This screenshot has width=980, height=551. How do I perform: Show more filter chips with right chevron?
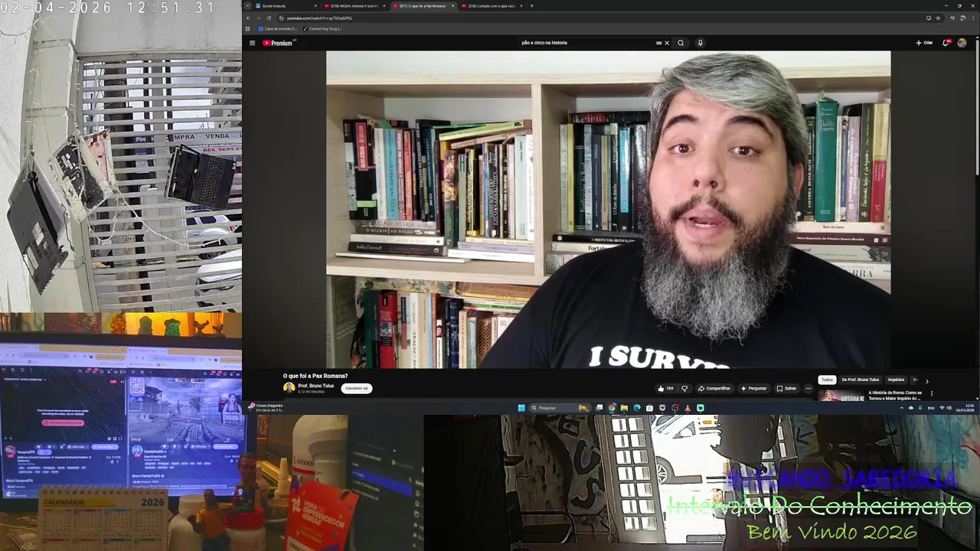pos(926,380)
